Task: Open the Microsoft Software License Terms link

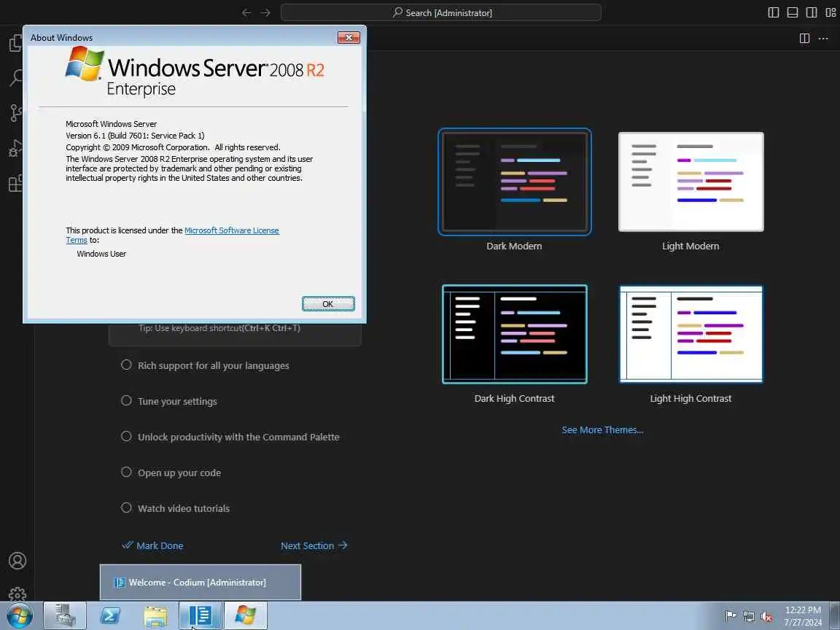Action: pyautogui.click(x=231, y=230)
